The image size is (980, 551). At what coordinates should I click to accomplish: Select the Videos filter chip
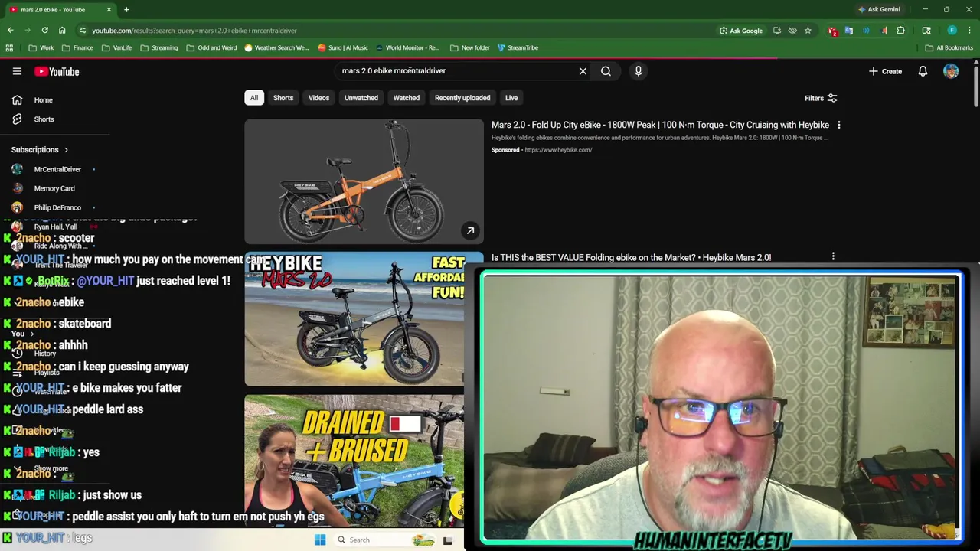pos(318,98)
